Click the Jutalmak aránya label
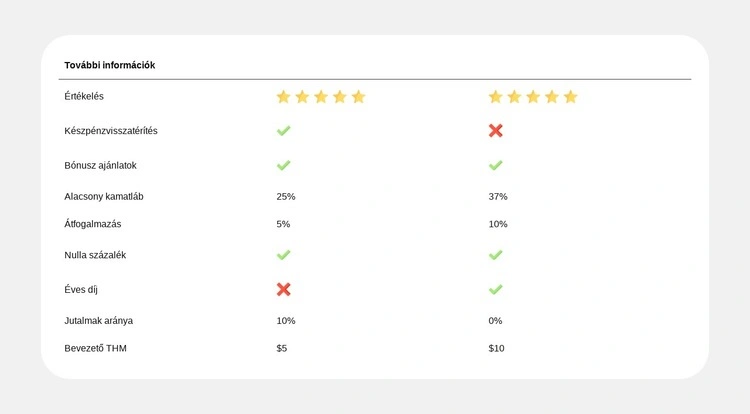This screenshot has height=414, width=750. click(99, 321)
